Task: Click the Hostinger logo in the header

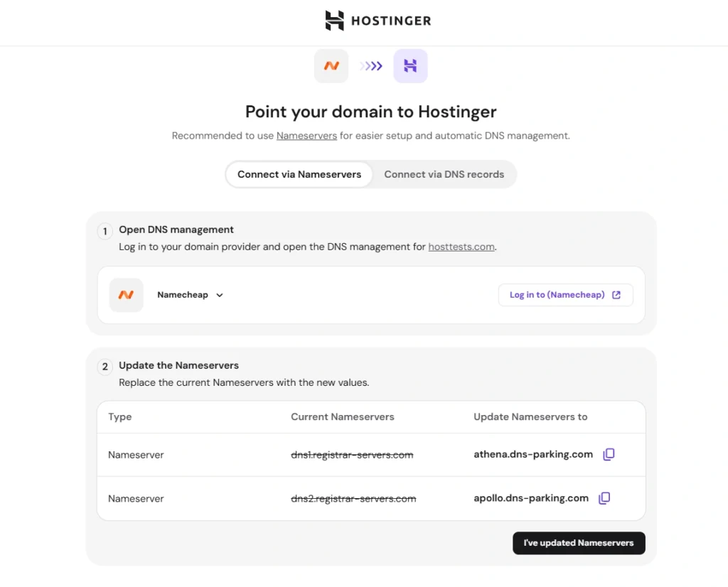Action: (x=378, y=21)
